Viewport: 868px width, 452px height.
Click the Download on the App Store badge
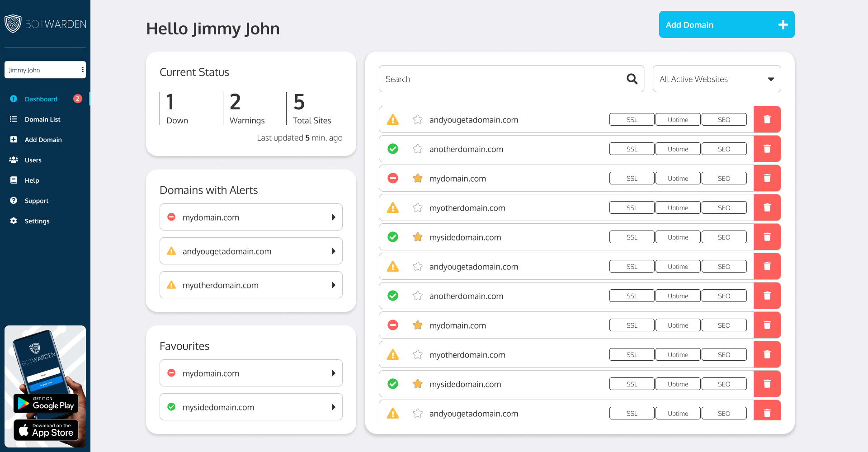tap(46, 430)
